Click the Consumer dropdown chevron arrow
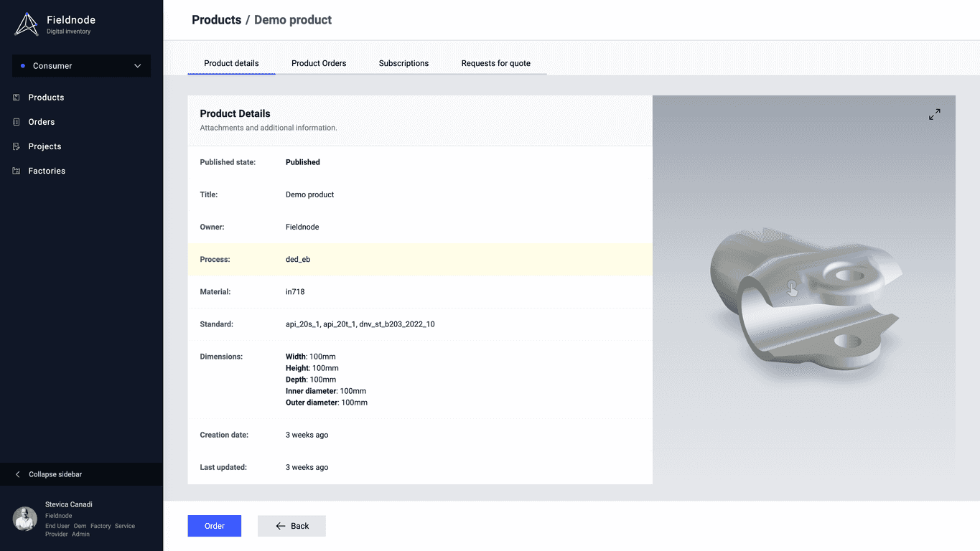The height and width of the screenshot is (551, 980). pyautogui.click(x=138, y=66)
